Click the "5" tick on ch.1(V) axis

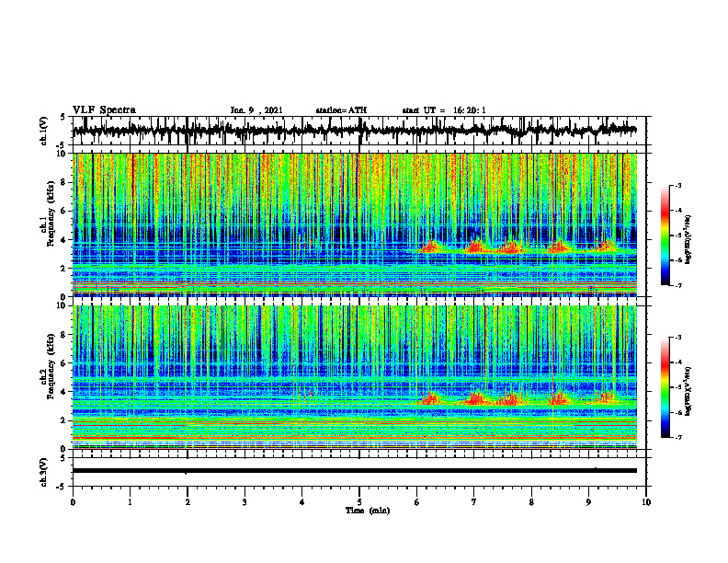[x=63, y=118]
